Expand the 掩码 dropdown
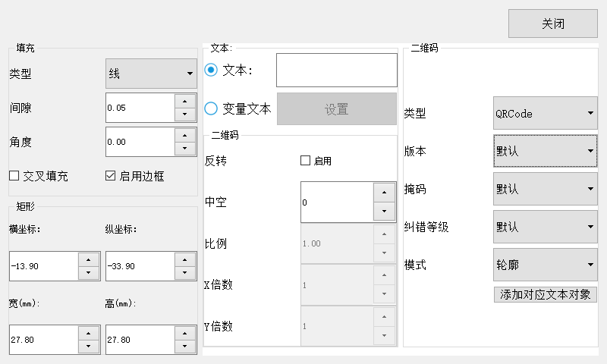607x364 pixels. pyautogui.click(x=545, y=189)
